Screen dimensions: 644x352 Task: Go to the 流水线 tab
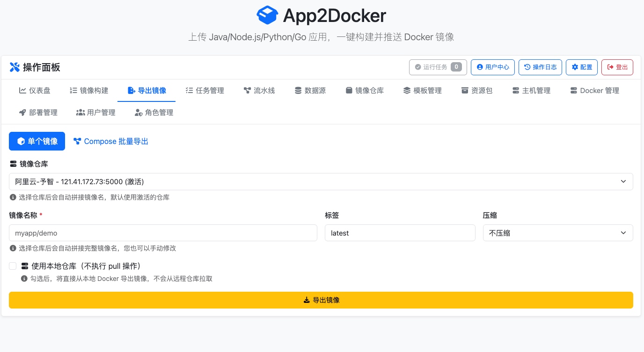259,91
